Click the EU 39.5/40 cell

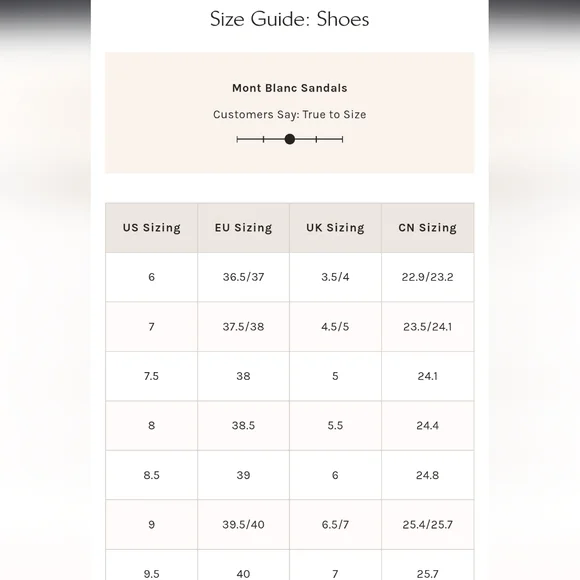click(x=243, y=525)
